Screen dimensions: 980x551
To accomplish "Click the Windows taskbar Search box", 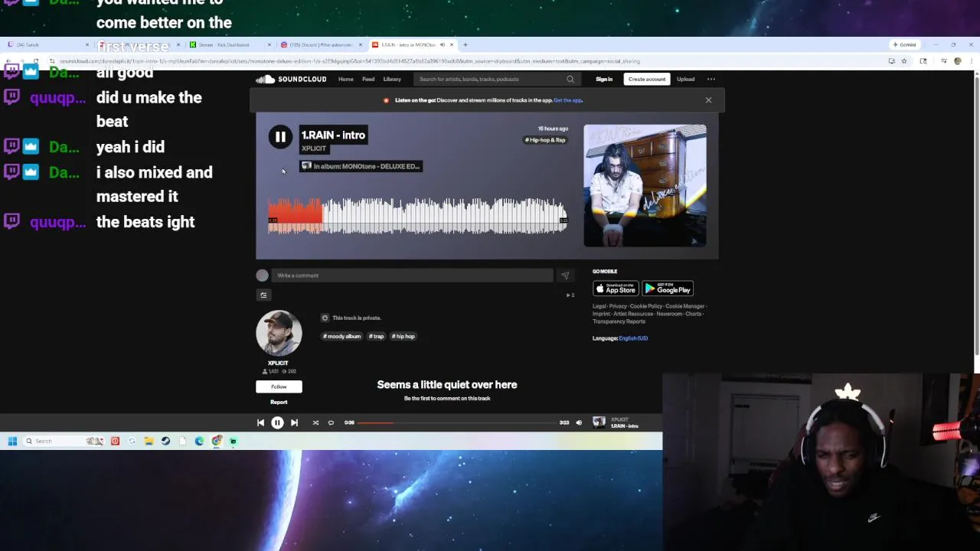I will coord(63,441).
